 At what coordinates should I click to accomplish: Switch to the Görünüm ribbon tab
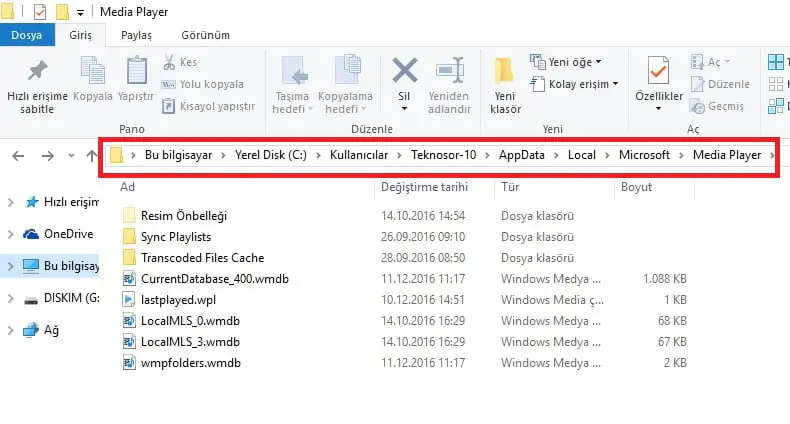[x=205, y=35]
